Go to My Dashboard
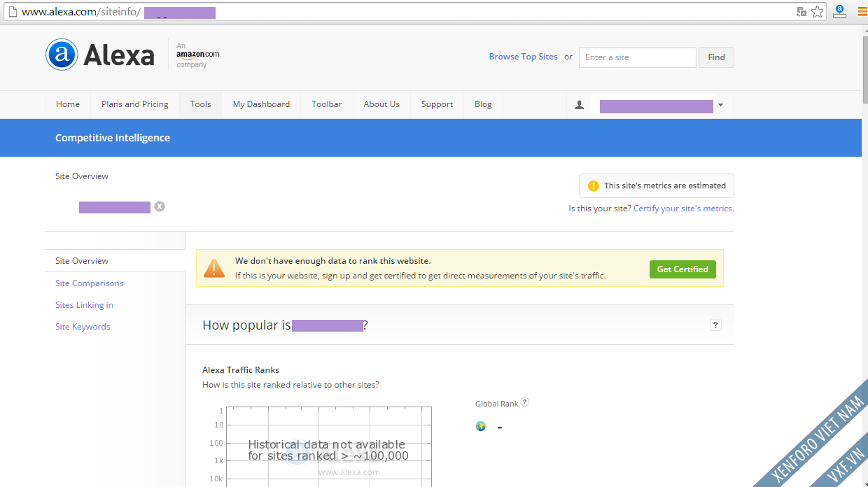The width and height of the screenshot is (868, 487). [x=261, y=104]
